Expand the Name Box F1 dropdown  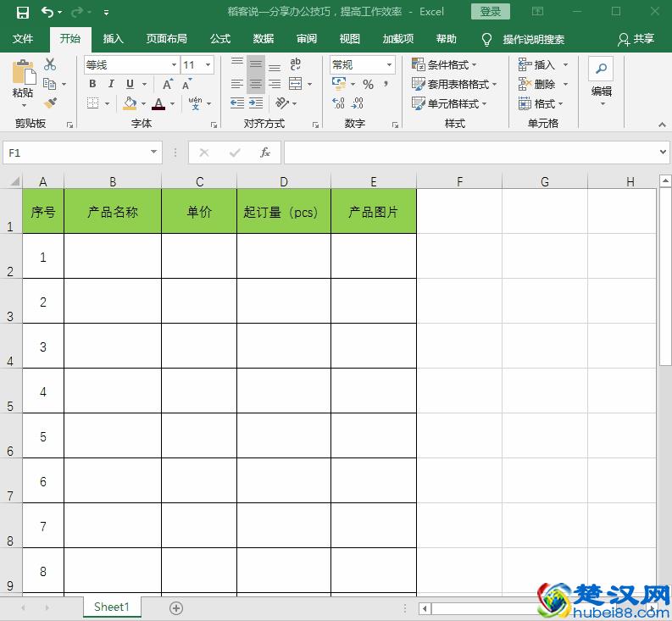(x=153, y=152)
